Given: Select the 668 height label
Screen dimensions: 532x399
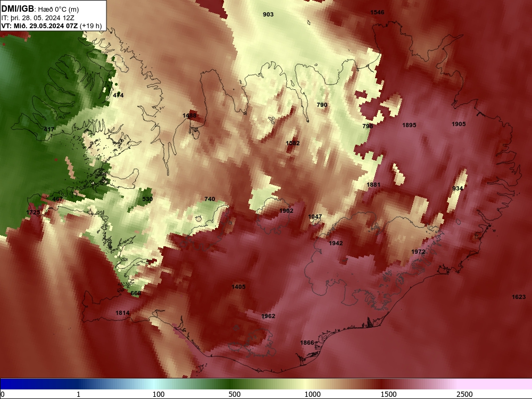Looking at the screenshot, I should [x=136, y=293].
